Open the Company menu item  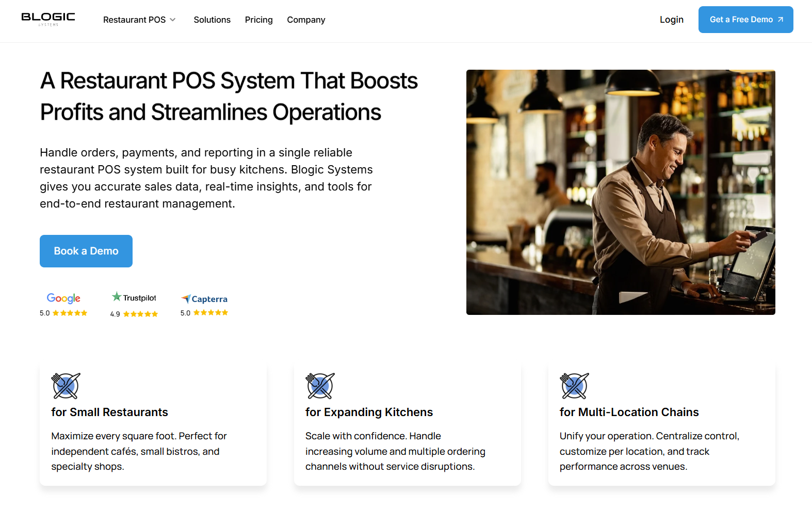[306, 20]
